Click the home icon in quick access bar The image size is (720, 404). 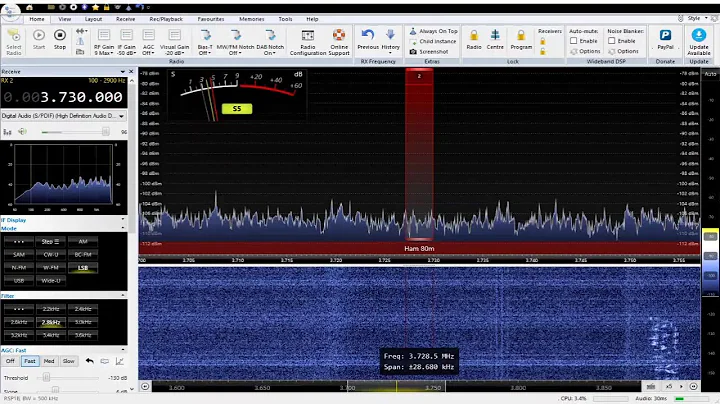(x=29, y=7)
